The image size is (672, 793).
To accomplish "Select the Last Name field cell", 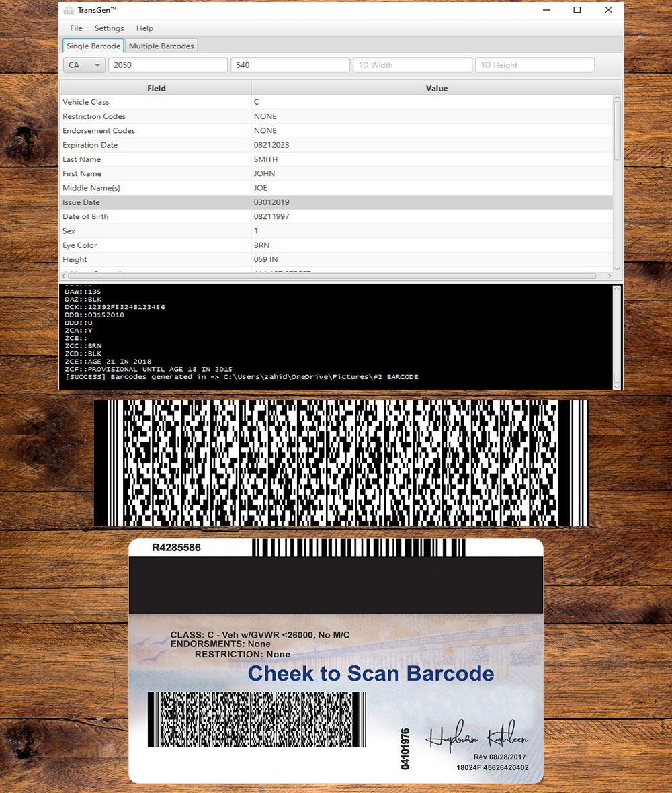I will tap(156, 159).
